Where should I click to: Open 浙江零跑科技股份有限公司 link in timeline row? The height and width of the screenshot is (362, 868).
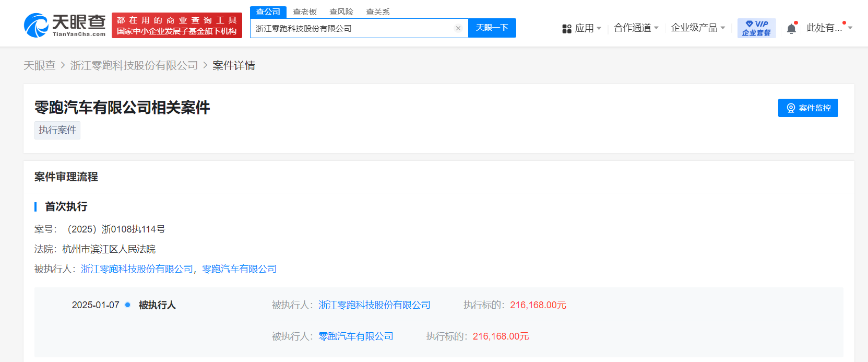click(x=374, y=305)
